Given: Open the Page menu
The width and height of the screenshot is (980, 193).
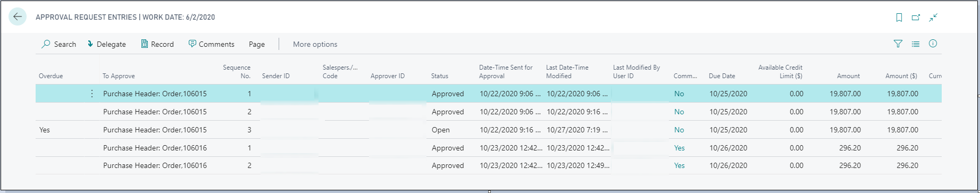Looking at the screenshot, I should (257, 44).
